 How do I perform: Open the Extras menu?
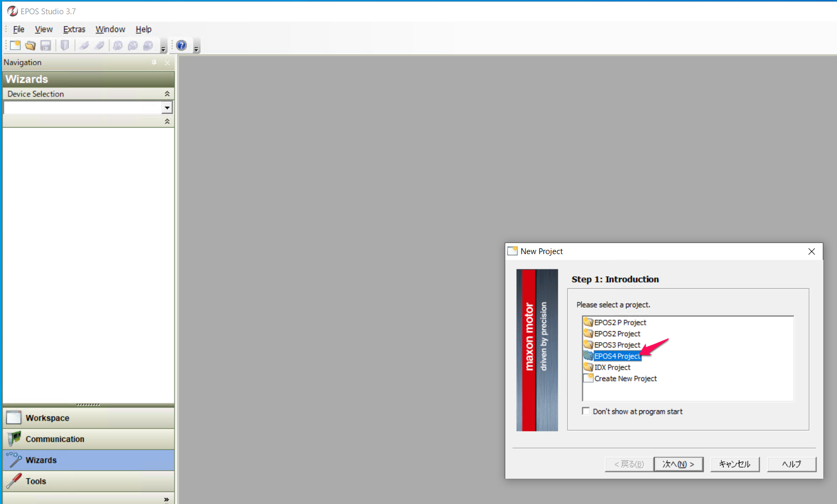pyautogui.click(x=74, y=30)
